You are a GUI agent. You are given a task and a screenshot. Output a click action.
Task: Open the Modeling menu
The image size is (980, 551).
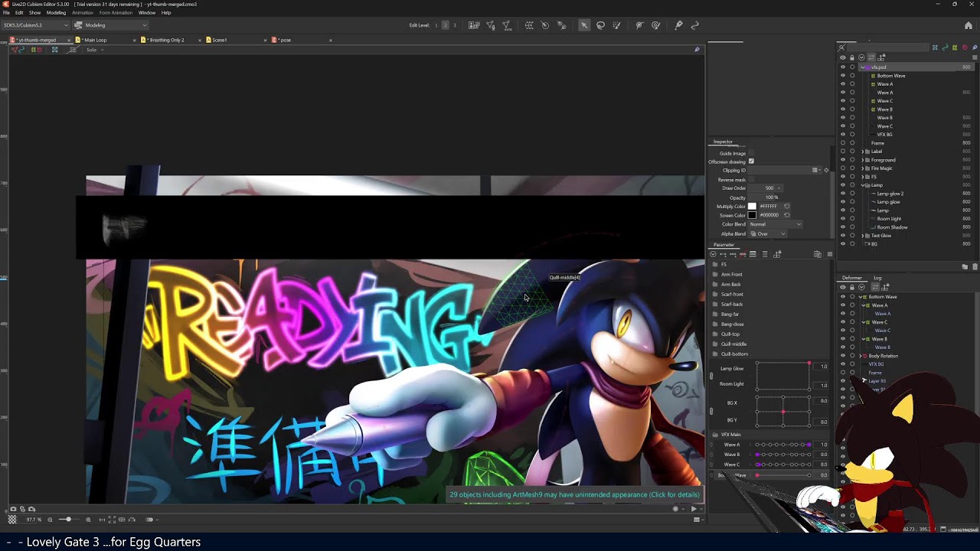56,13
